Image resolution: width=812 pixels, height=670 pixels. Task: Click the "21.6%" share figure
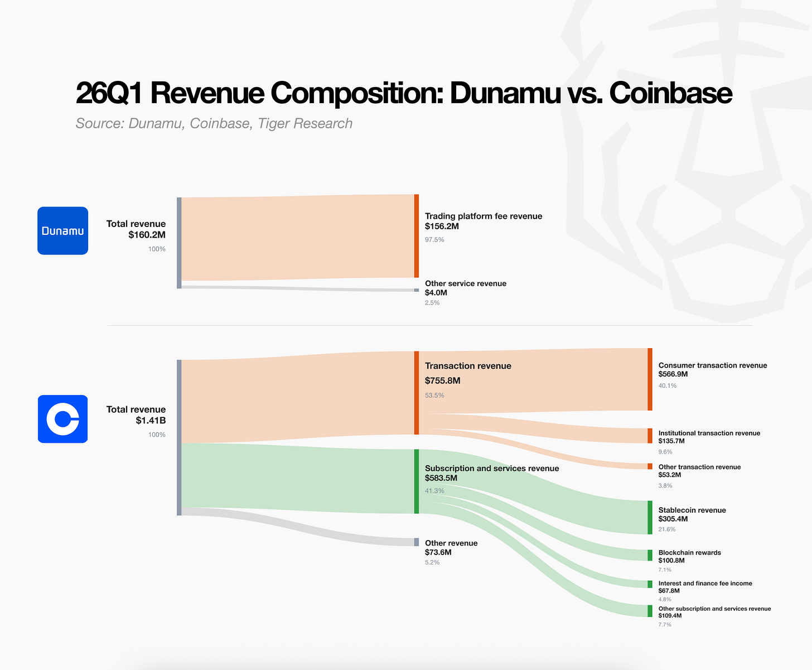[667, 529]
